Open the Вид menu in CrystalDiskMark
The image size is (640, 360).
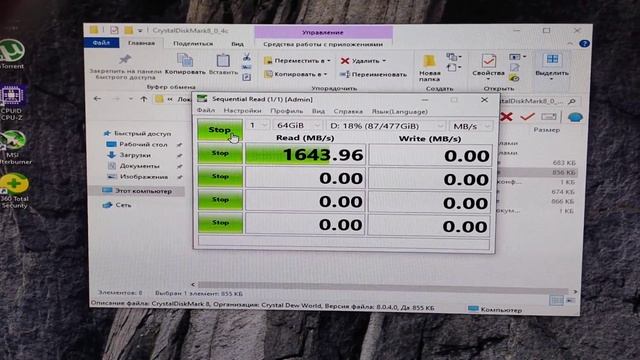pos(318,111)
